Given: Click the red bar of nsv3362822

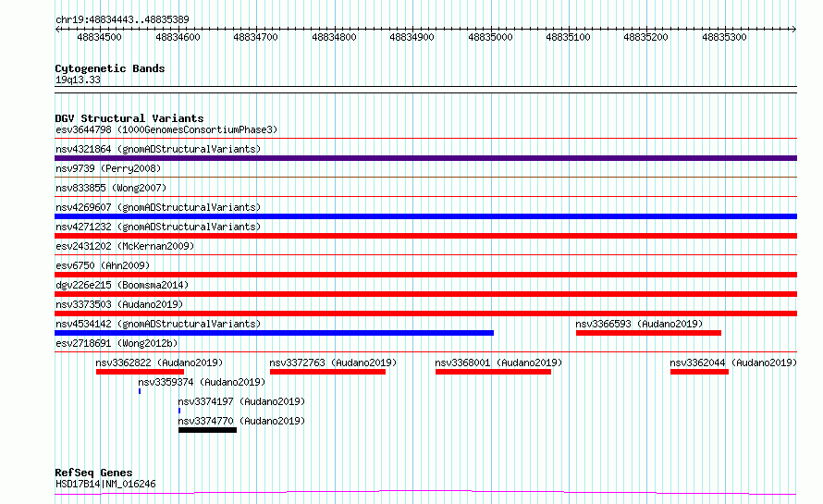Looking at the screenshot, I should coord(141,372).
